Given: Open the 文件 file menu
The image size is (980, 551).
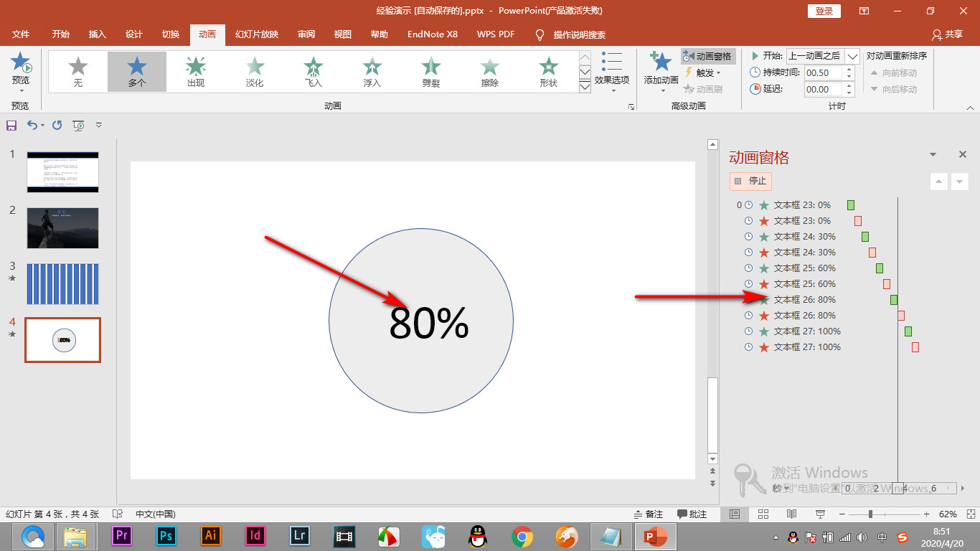Looking at the screenshot, I should click(x=21, y=34).
